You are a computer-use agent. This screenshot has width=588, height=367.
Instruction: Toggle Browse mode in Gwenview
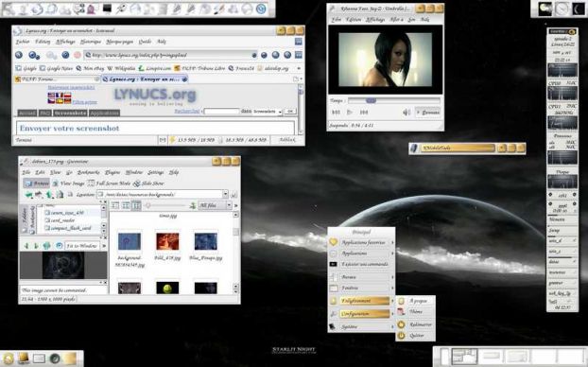pyautogui.click(x=36, y=183)
